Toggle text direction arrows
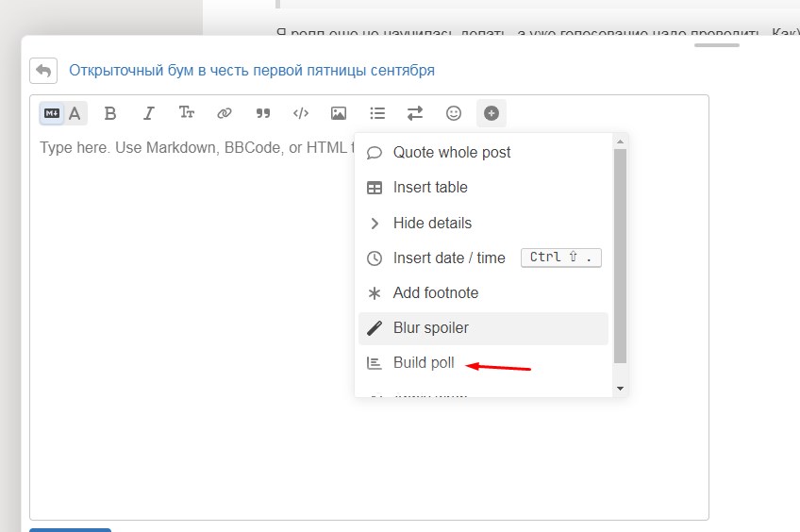 pyautogui.click(x=415, y=113)
